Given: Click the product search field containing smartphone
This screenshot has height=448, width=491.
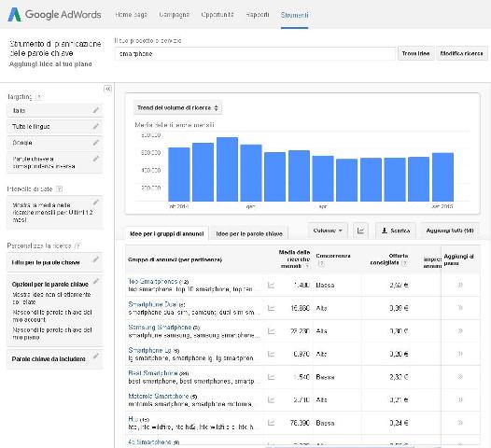Looking at the screenshot, I should point(255,54).
